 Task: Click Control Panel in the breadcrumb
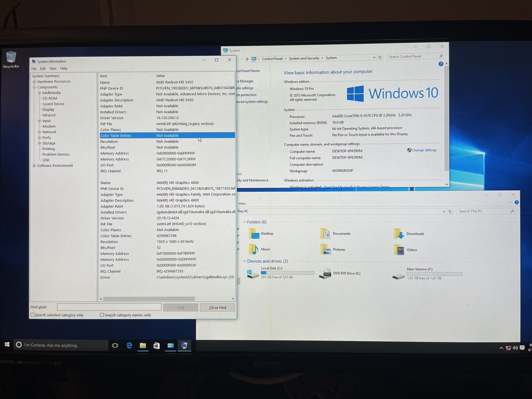272,59
